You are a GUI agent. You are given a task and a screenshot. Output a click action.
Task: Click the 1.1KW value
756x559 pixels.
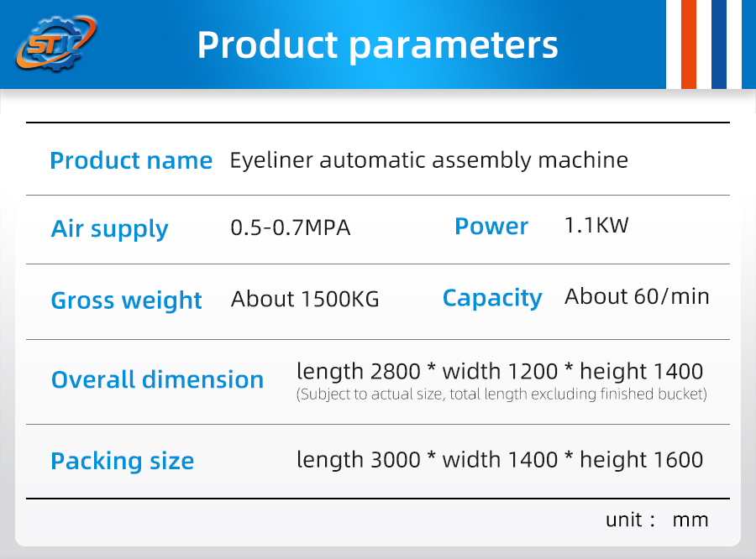(596, 226)
